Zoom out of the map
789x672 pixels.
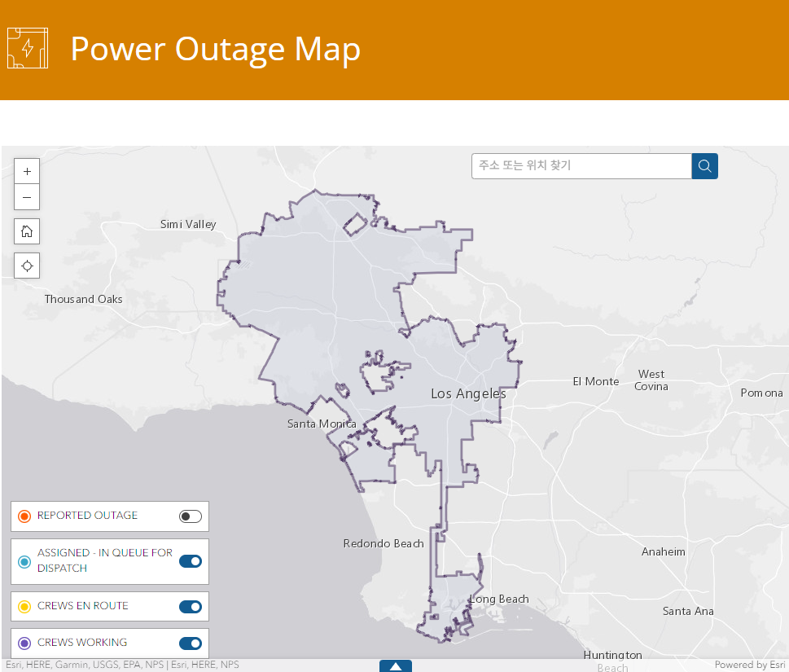coord(27,197)
